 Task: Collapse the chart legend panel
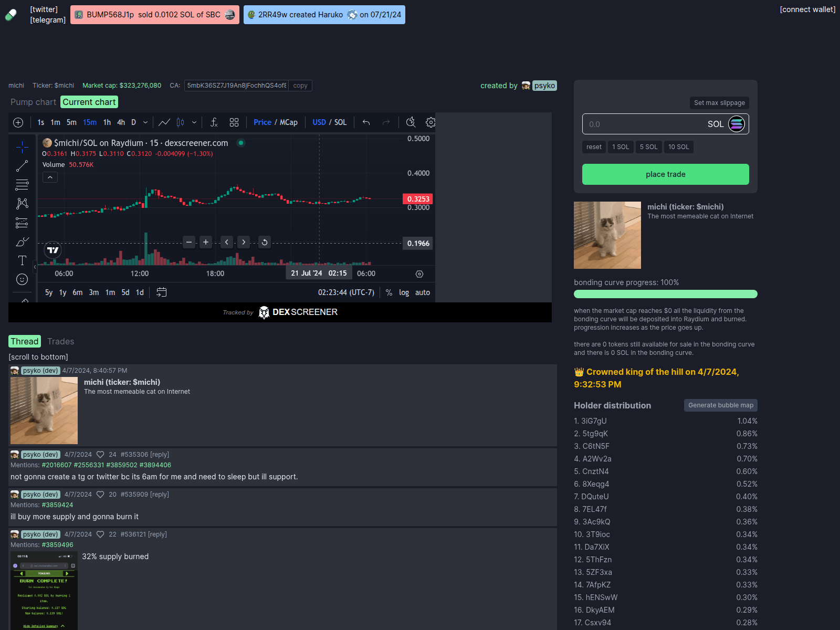point(50,177)
